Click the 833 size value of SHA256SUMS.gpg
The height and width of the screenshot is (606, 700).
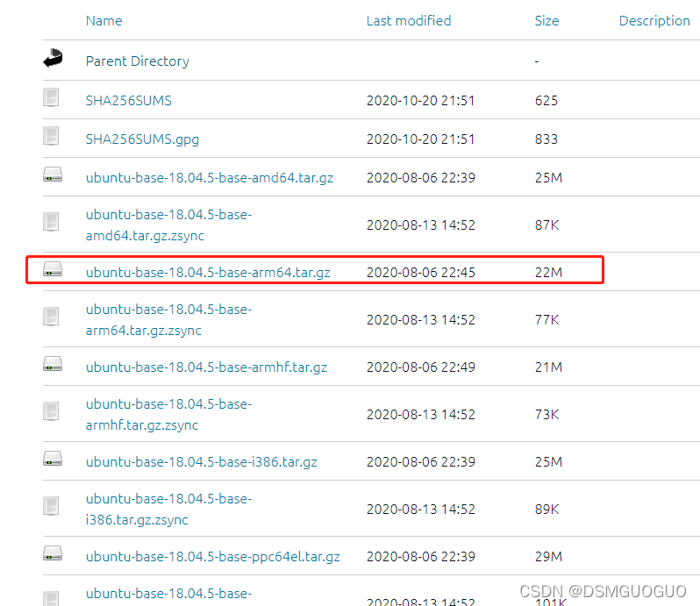(x=546, y=139)
